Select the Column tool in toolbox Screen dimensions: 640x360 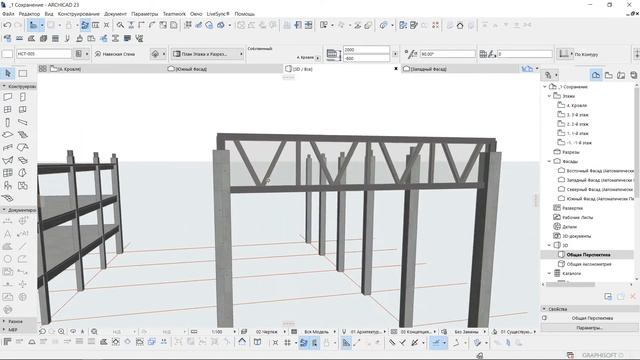[x=8, y=122]
